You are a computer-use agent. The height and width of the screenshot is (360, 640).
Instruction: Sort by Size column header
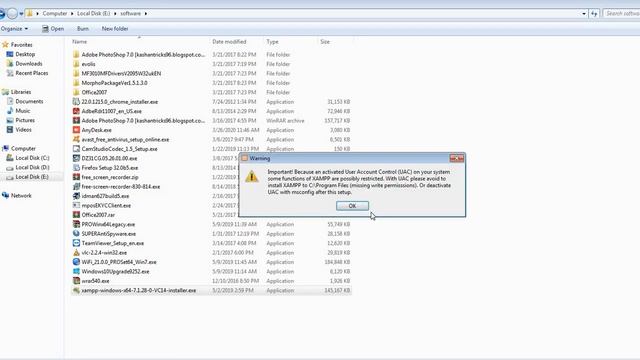pyautogui.click(x=325, y=42)
